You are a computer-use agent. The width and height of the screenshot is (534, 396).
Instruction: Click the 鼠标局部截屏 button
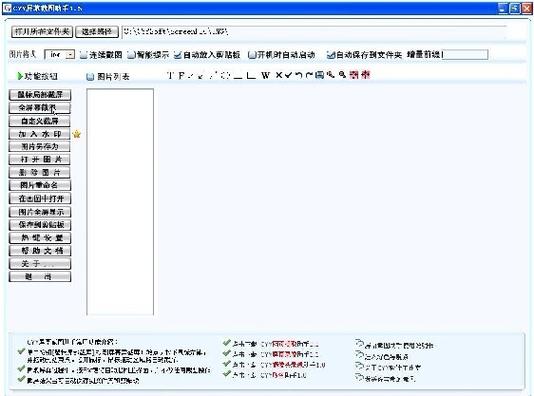[40, 95]
